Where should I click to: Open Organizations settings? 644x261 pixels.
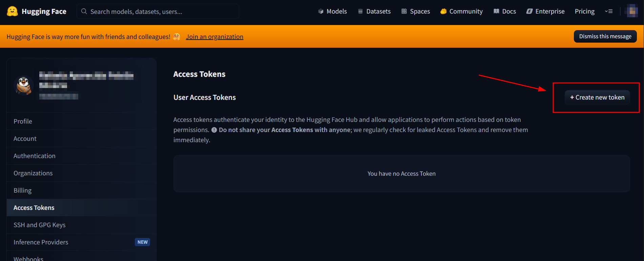81,173
